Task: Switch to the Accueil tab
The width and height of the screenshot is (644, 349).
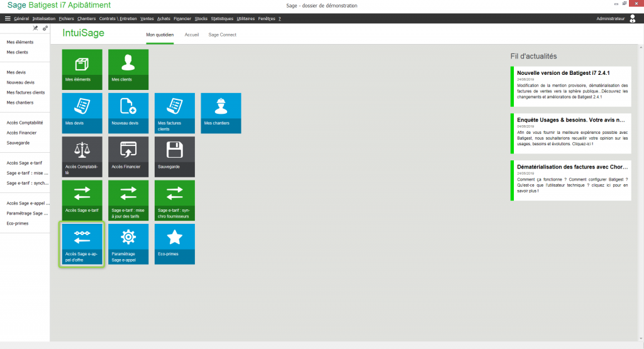Action: tap(191, 35)
